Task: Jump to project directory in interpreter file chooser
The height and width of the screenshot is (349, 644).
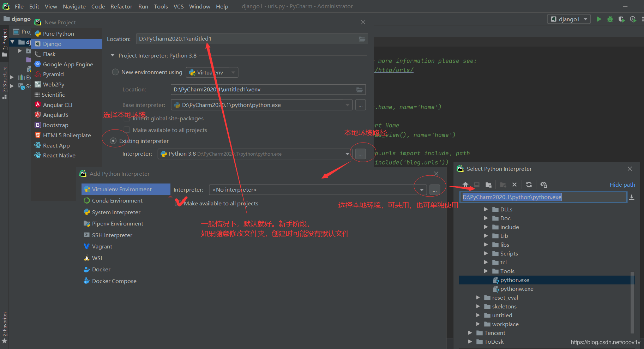Action: pos(488,185)
